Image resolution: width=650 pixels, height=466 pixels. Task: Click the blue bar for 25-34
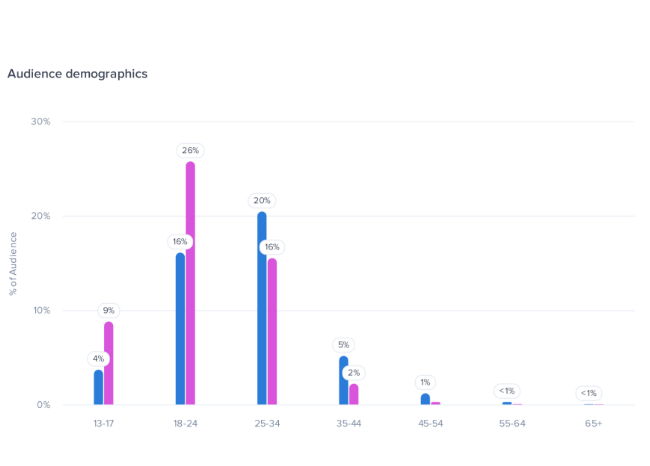click(262, 309)
